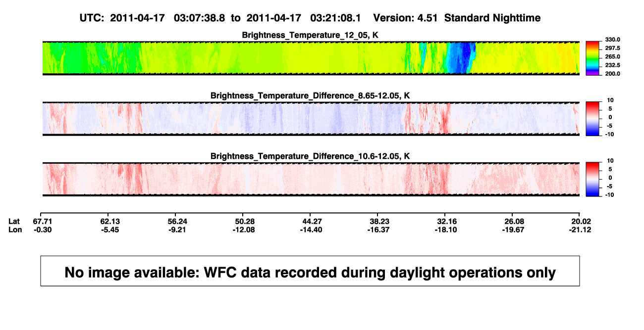Click longitude value -5.45
644x330 pixels.
pos(110,230)
